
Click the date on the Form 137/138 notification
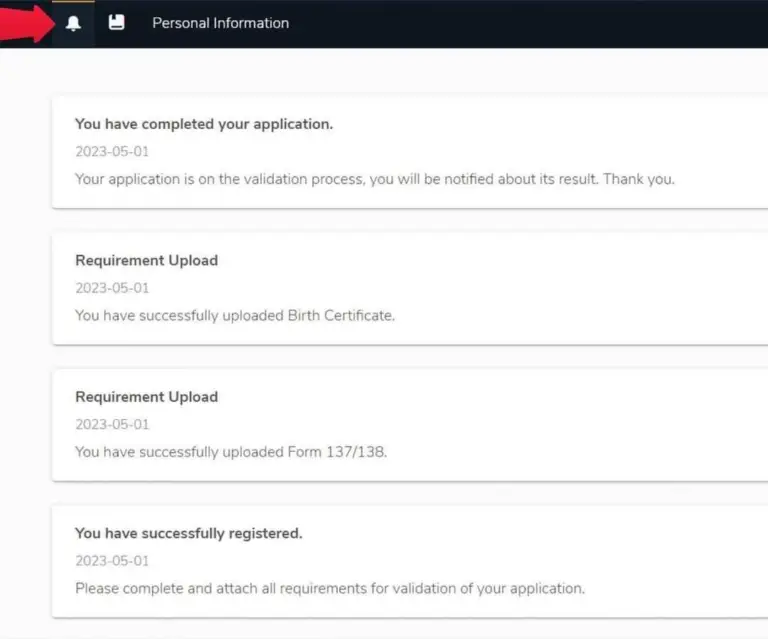coord(112,425)
